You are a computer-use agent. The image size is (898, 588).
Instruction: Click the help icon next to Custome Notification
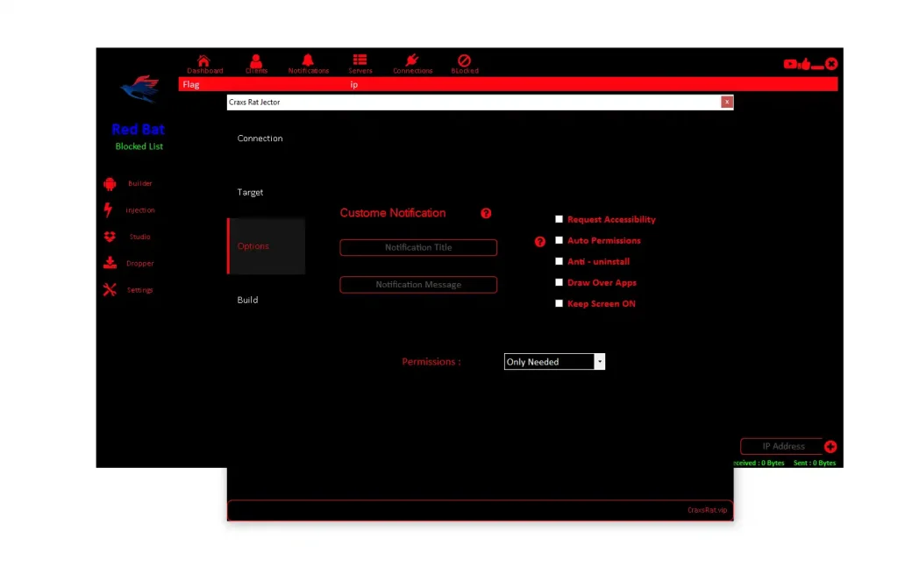(487, 213)
